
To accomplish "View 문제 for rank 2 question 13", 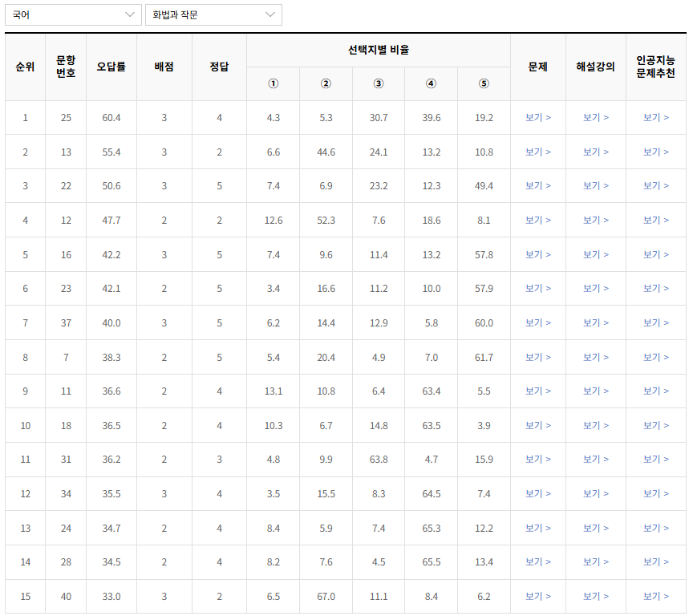I will tap(537, 151).
